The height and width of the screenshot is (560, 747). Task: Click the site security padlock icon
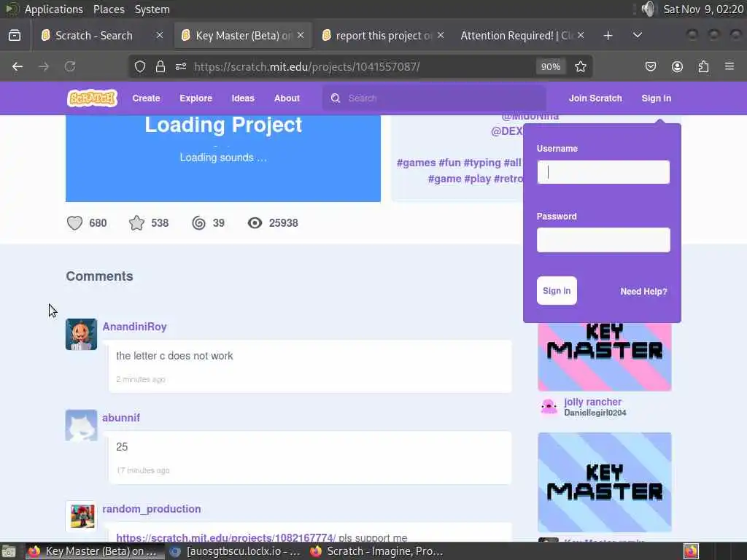(x=160, y=66)
